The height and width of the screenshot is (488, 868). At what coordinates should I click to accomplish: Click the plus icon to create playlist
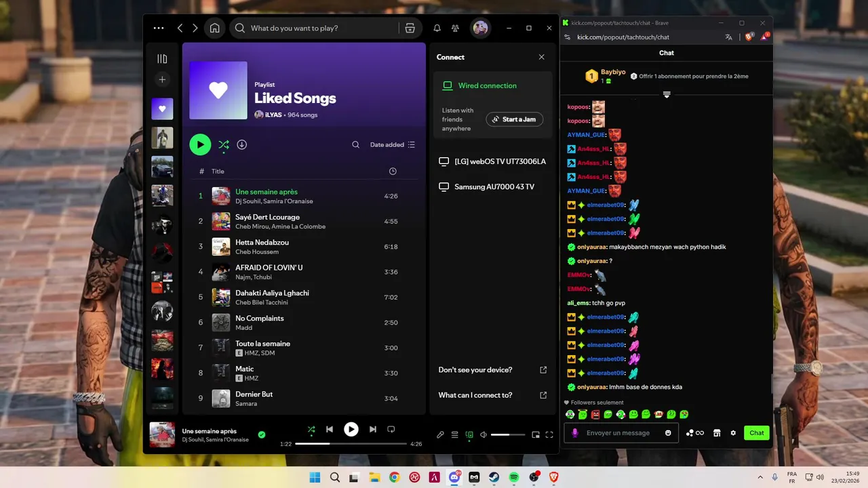click(x=162, y=80)
